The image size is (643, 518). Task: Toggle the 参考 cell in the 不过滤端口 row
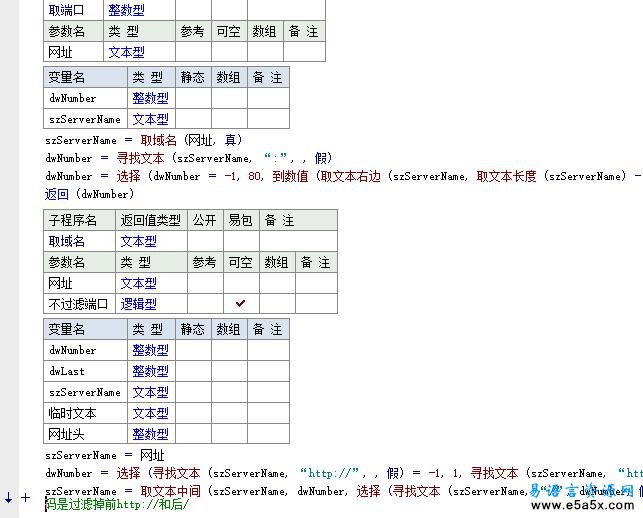[205, 304]
